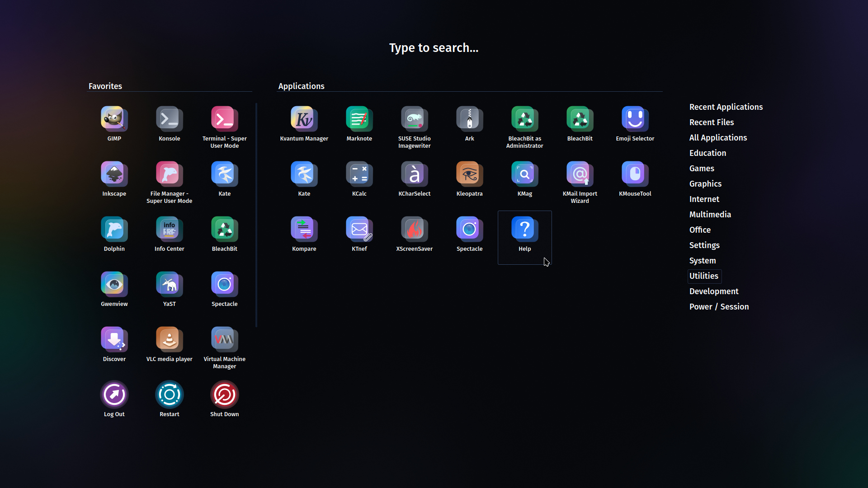This screenshot has width=868, height=488.
Task: Select the Education category
Action: tap(708, 153)
